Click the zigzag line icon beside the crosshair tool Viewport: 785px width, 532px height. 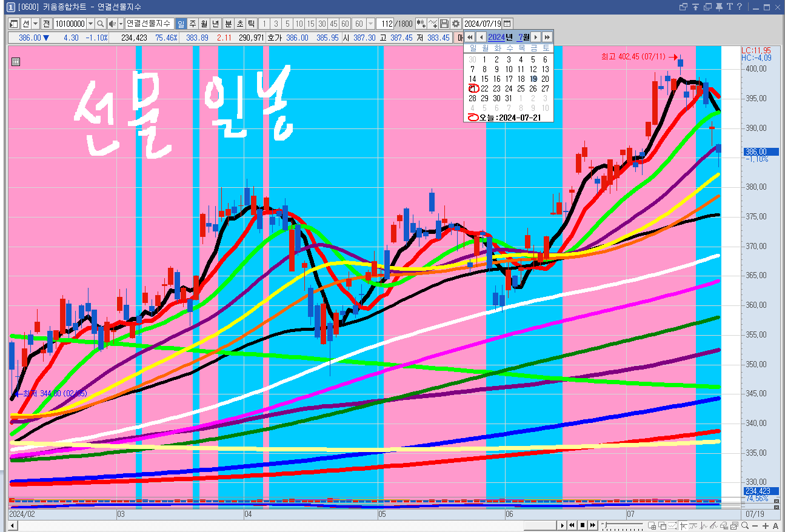[693, 525]
